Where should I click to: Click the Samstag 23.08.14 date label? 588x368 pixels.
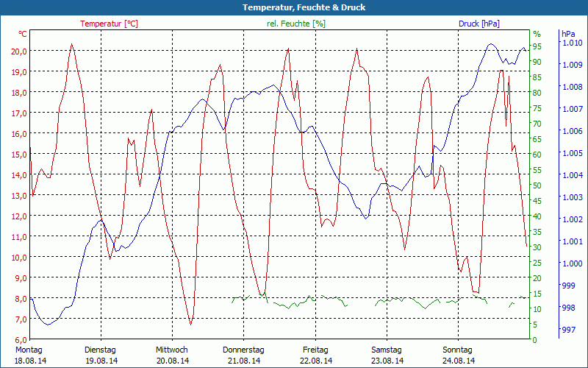[x=387, y=355]
